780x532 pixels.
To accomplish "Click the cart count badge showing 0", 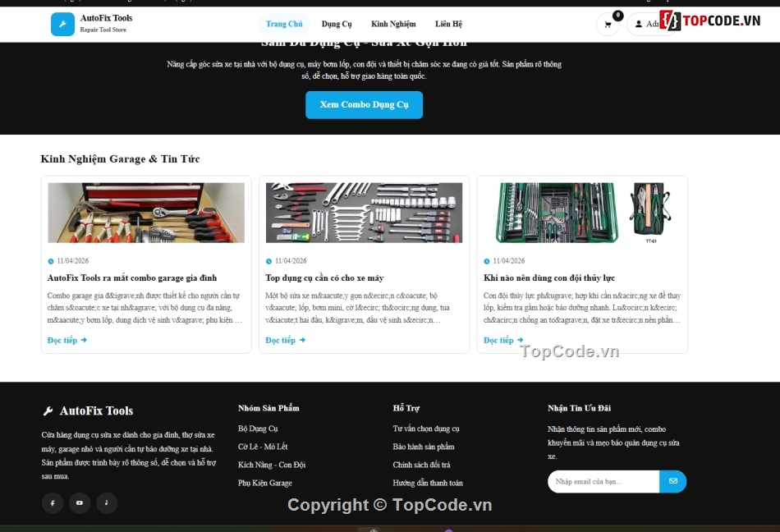I will [617, 16].
